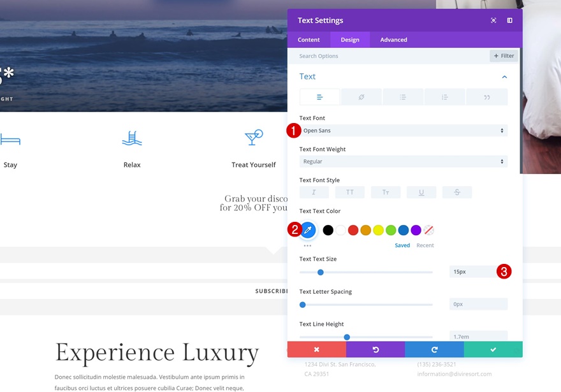Click the Text Line Height slider handle
The height and width of the screenshot is (392, 561).
tap(347, 337)
